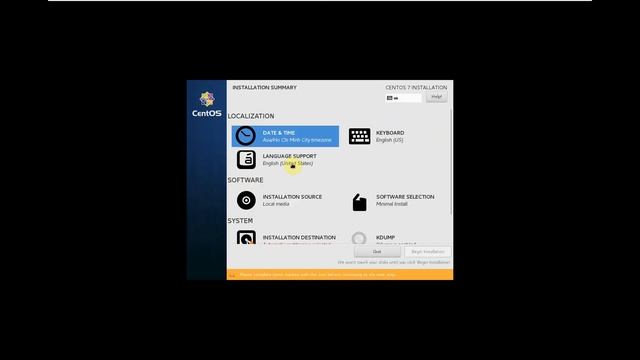Click the Asia/Ho Chi Minh City timezone text
This screenshot has width=640, height=360.
pyautogui.click(x=297, y=140)
